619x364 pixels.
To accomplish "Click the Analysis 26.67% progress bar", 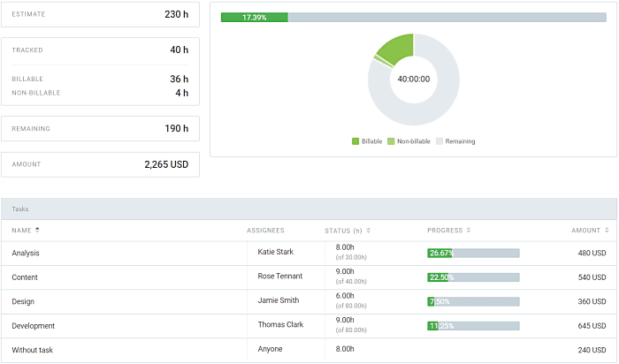I will tap(473, 254).
